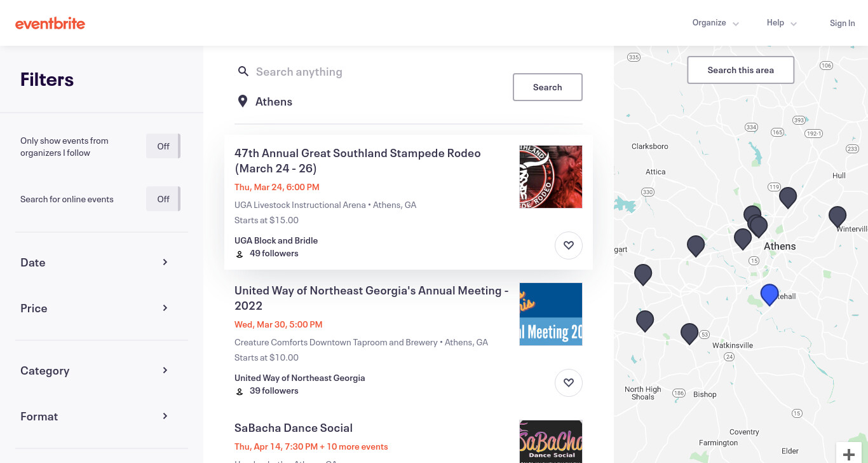Click United Way of Northeast Georgia organizer name

(x=300, y=378)
